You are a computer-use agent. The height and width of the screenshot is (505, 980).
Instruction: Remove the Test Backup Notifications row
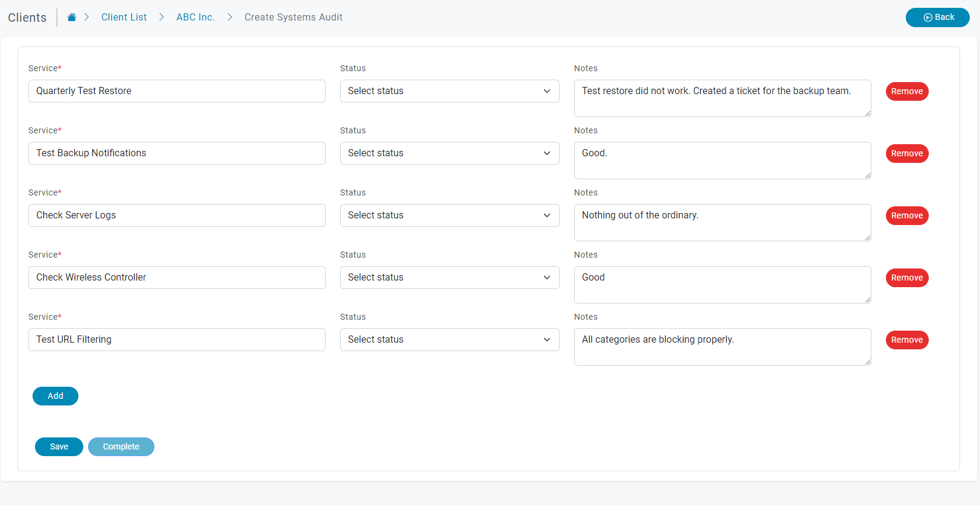[906, 153]
